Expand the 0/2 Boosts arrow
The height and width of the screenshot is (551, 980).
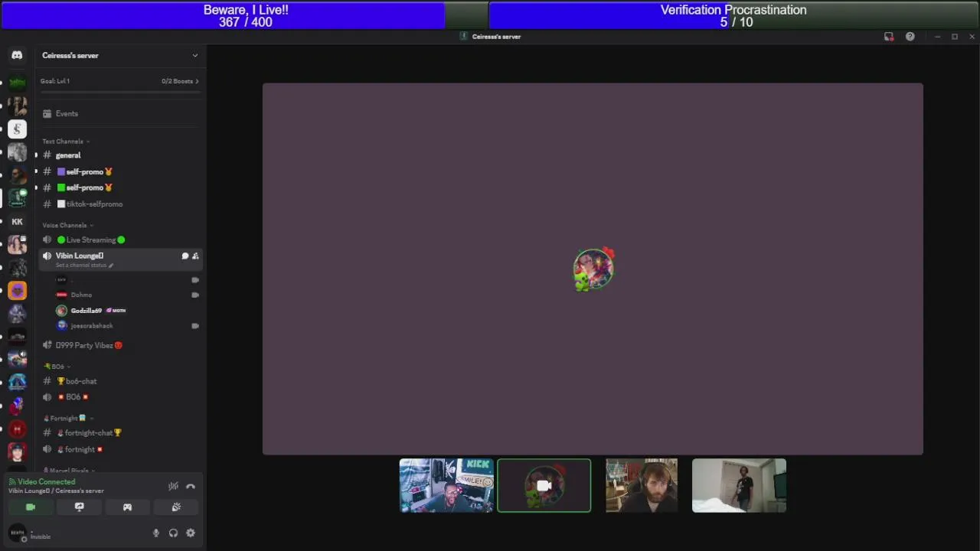(197, 81)
